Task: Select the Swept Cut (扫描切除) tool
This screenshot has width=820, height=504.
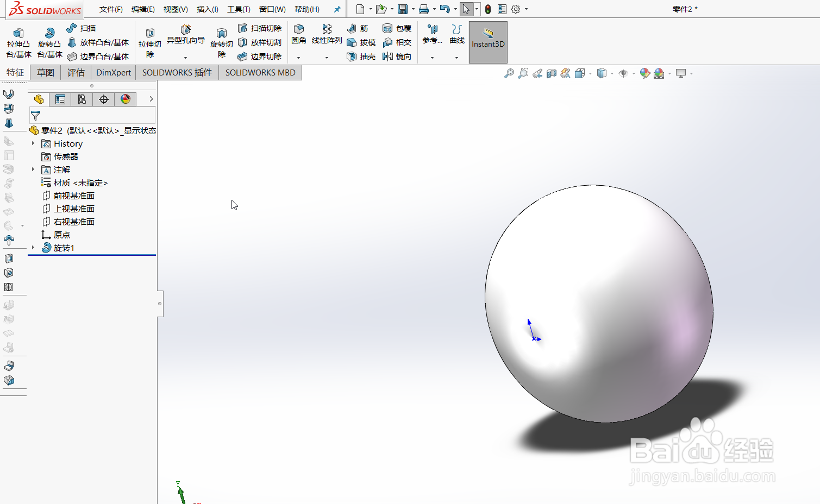Action: pos(260,28)
